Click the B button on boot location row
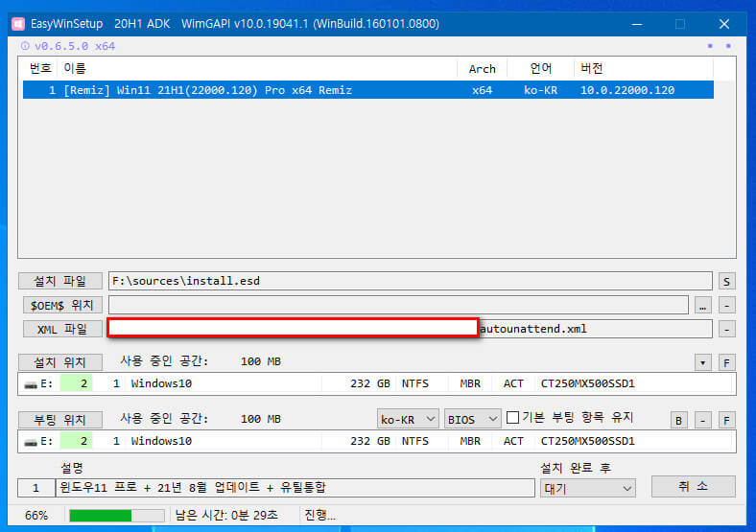756x532 pixels. pos(679,420)
